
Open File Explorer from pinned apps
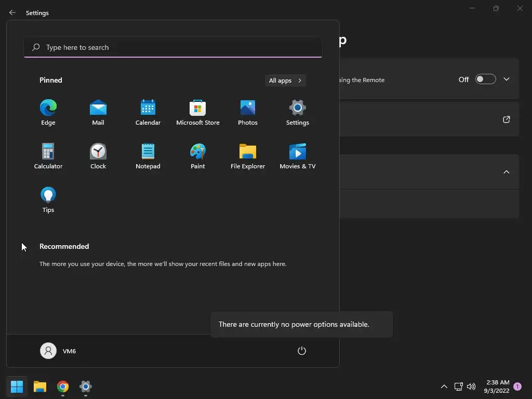248,156
